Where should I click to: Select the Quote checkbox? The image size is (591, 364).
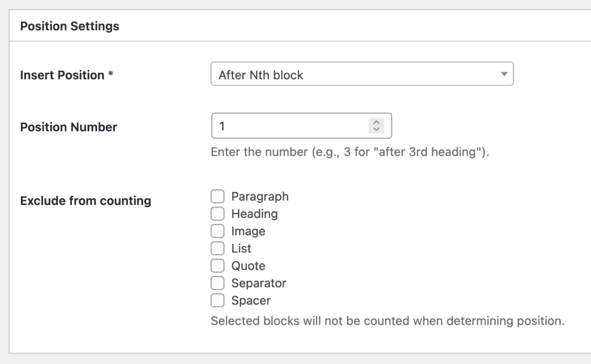(218, 266)
